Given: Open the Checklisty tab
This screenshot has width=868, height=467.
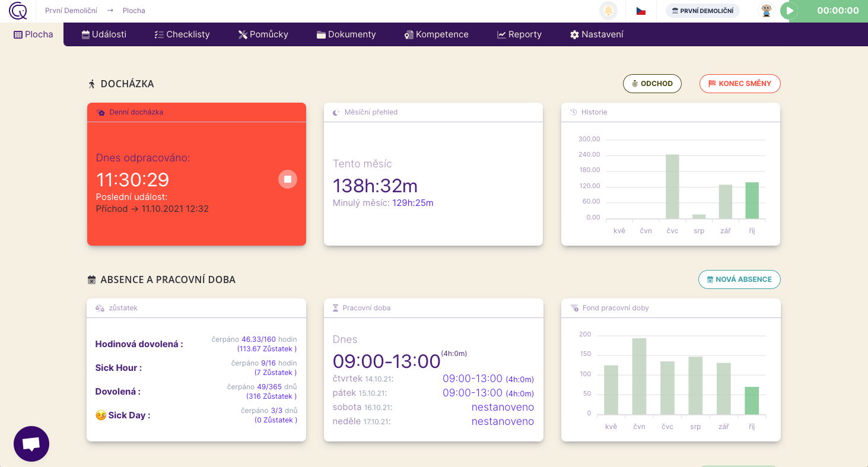Looking at the screenshot, I should click(182, 34).
